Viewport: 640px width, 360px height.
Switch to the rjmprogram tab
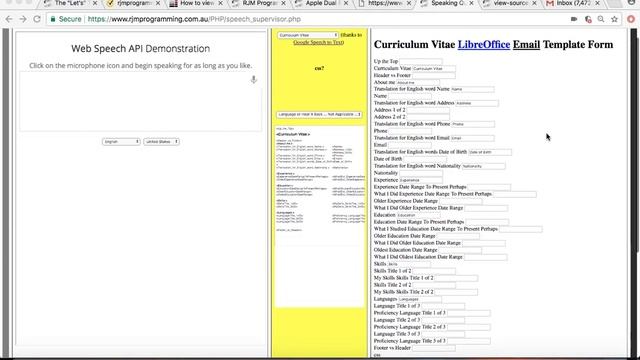[x=133, y=3]
